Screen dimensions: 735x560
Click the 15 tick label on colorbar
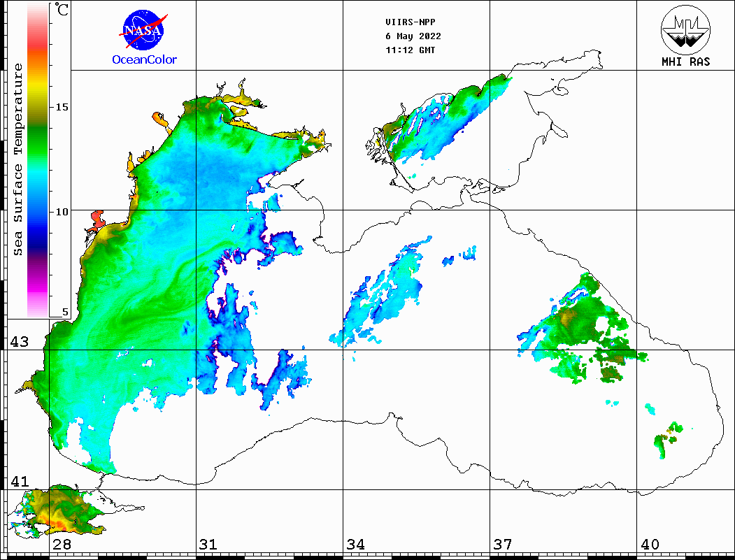tap(62, 107)
